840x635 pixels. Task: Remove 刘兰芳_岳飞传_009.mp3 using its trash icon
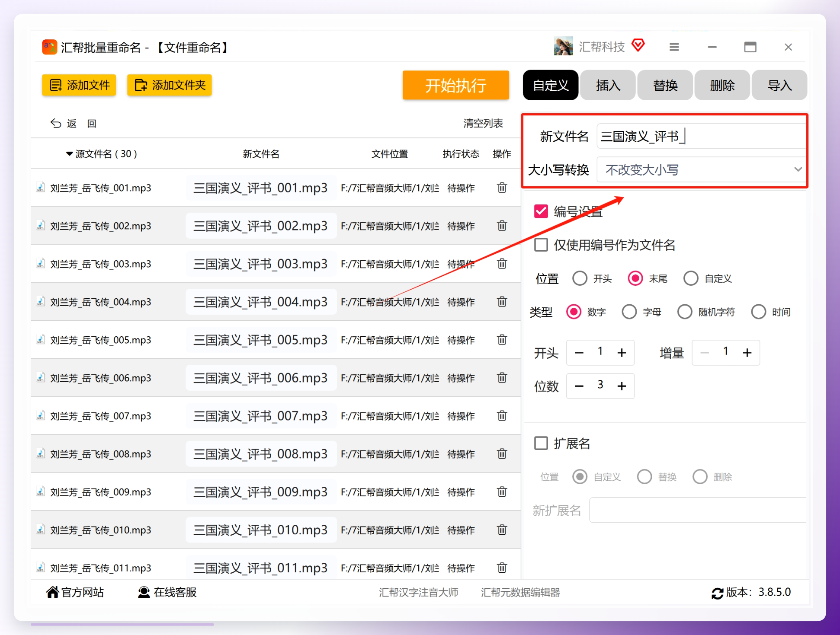pyautogui.click(x=502, y=492)
